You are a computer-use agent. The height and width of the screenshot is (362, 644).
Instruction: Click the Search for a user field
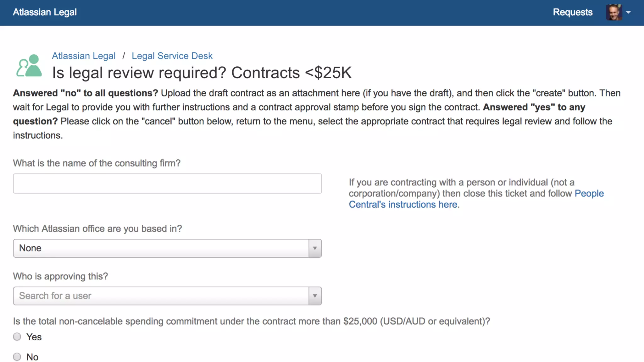tap(161, 296)
